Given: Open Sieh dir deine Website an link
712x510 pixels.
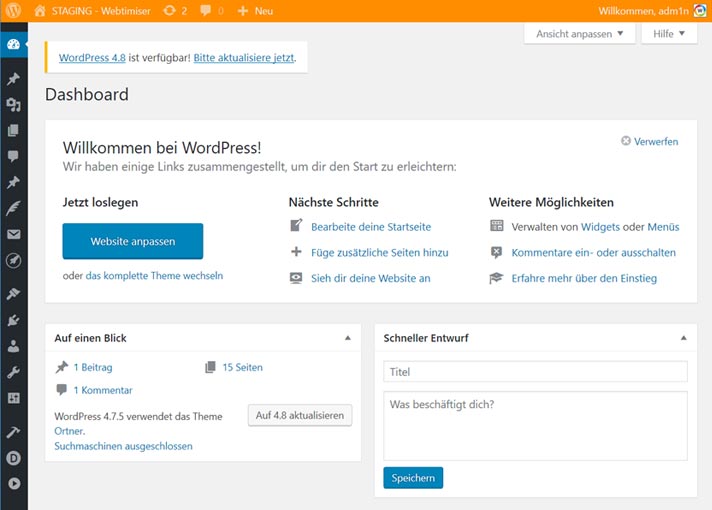Looking at the screenshot, I should [x=371, y=278].
